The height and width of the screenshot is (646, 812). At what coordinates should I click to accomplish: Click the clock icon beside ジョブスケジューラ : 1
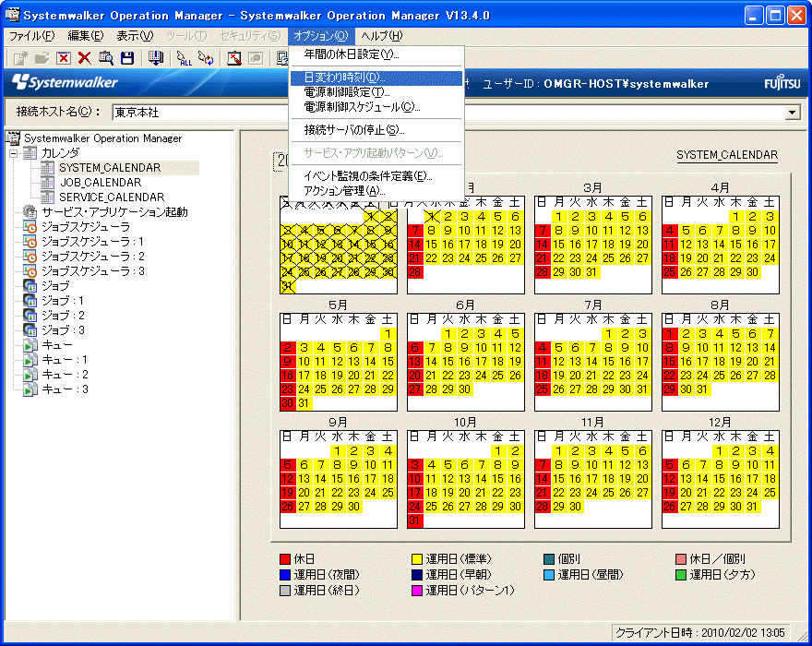coord(30,242)
